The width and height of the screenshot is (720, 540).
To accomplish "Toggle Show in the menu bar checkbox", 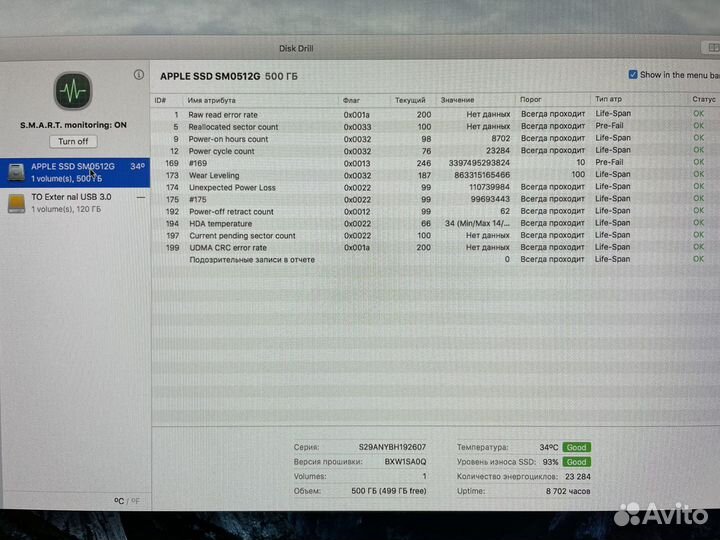I will (633, 74).
